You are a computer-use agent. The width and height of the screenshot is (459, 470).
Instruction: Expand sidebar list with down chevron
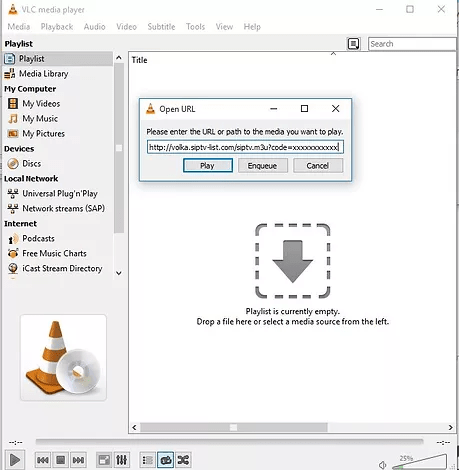[119, 273]
